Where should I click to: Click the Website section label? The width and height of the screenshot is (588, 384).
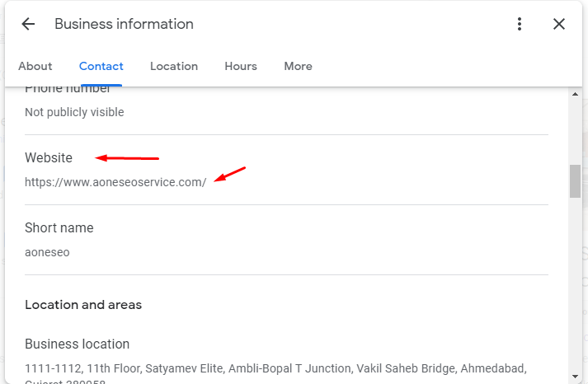49,157
